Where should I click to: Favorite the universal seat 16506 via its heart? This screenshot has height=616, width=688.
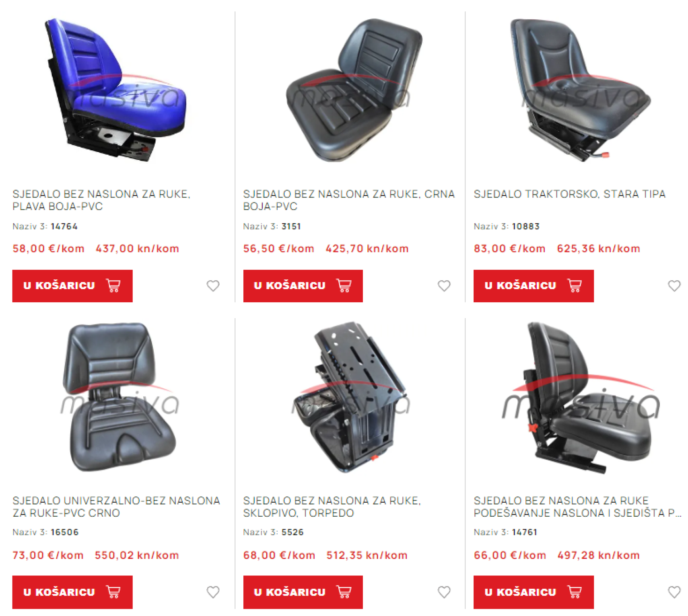(213, 592)
